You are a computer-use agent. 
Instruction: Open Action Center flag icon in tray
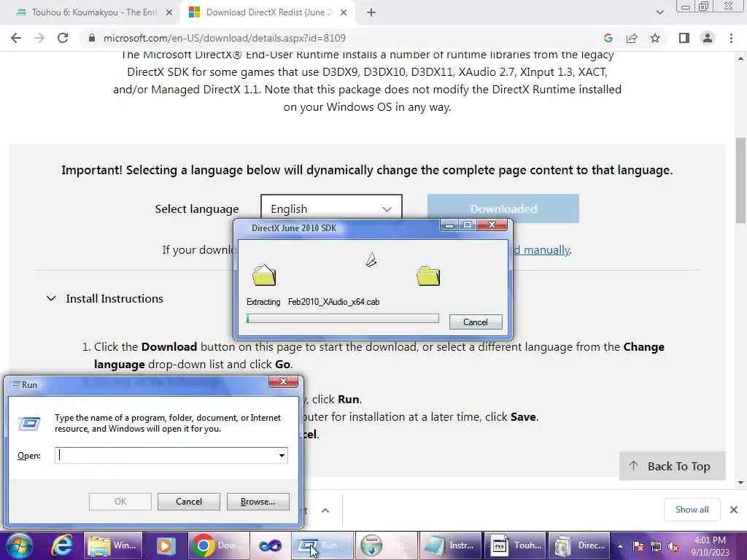coord(638,546)
